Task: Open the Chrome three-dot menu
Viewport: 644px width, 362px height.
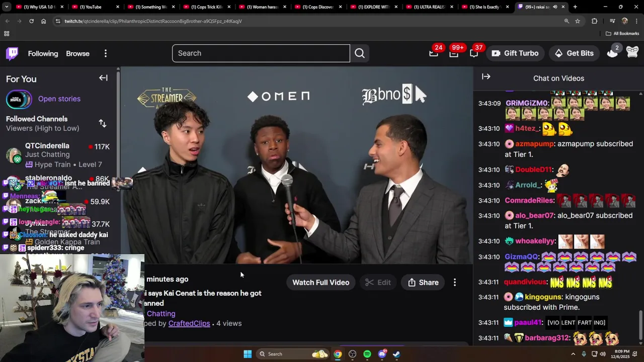Action: [636, 21]
